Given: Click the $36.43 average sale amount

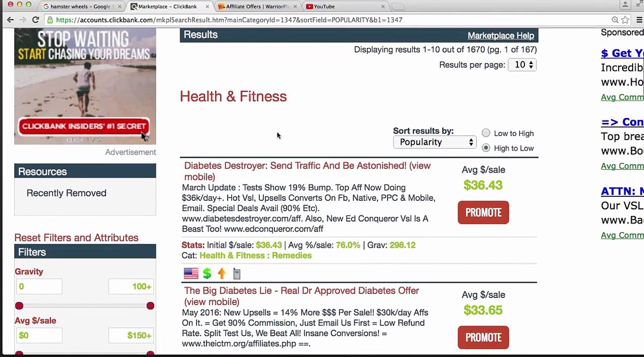Looking at the screenshot, I should coord(483,185).
